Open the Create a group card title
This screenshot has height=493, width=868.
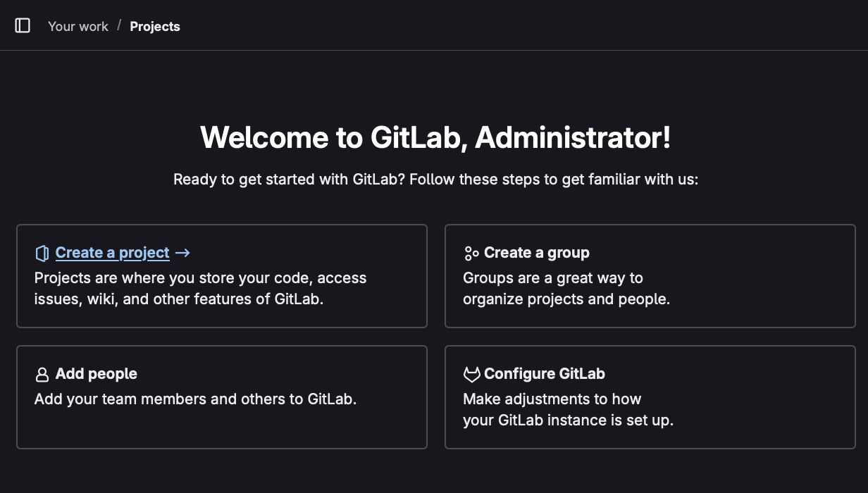(536, 253)
